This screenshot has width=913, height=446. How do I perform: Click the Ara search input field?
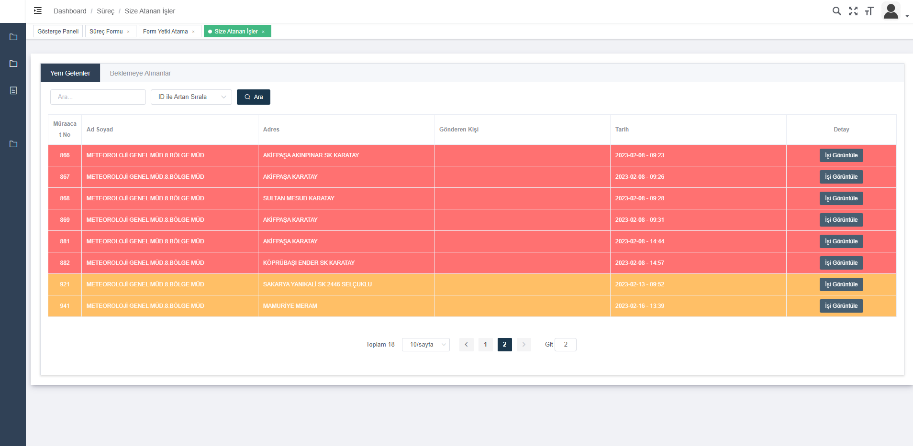pos(98,97)
